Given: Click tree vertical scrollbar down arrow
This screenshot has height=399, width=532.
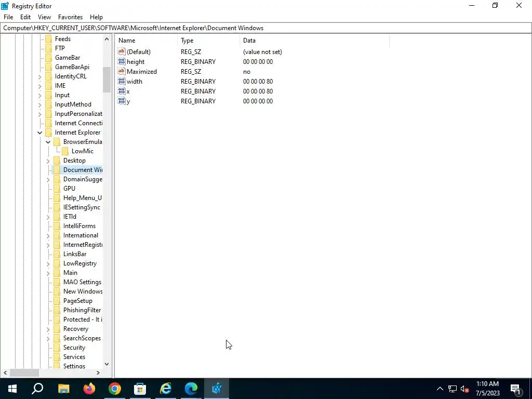Looking at the screenshot, I should click(x=107, y=364).
